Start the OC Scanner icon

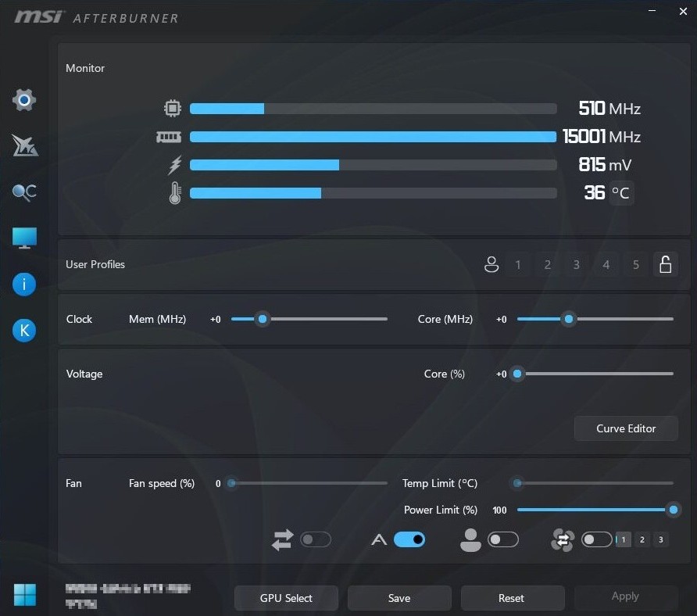24,192
